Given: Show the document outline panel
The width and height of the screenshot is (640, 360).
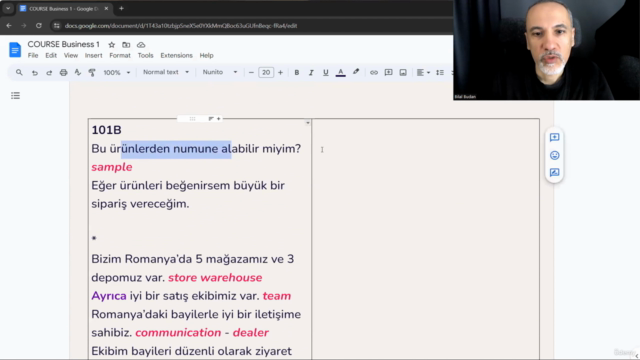Looking at the screenshot, I should pos(16,96).
